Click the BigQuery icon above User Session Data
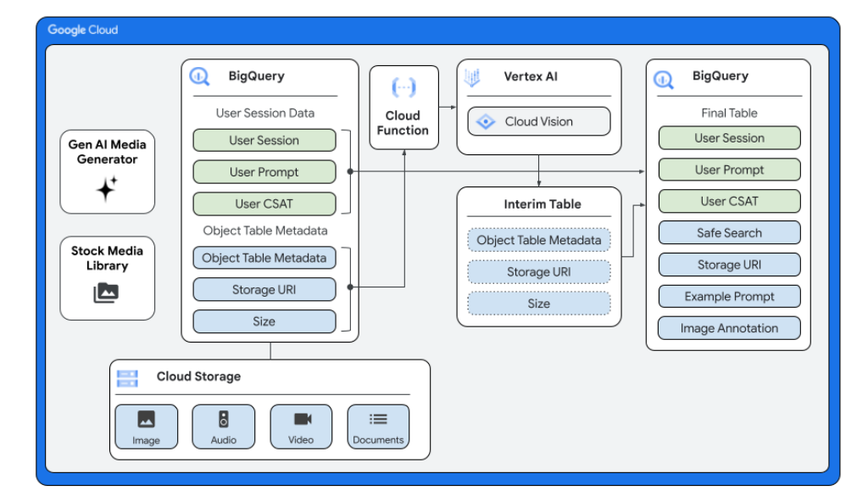868x496 pixels. pyautogui.click(x=199, y=77)
